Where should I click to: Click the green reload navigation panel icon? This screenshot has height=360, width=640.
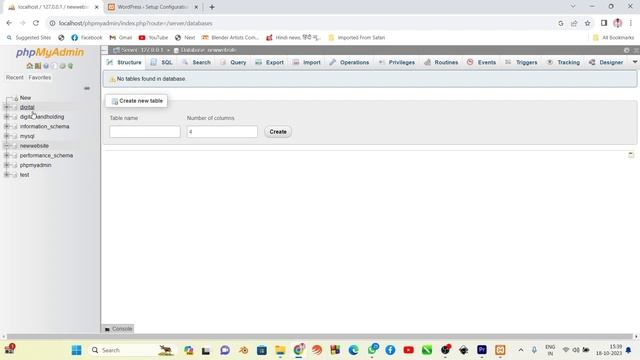click(x=70, y=66)
